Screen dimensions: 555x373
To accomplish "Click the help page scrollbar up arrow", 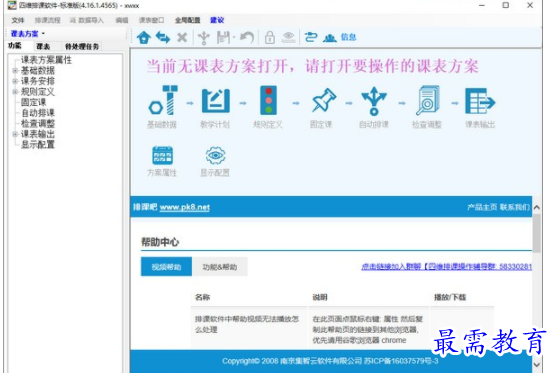I will [537, 207].
